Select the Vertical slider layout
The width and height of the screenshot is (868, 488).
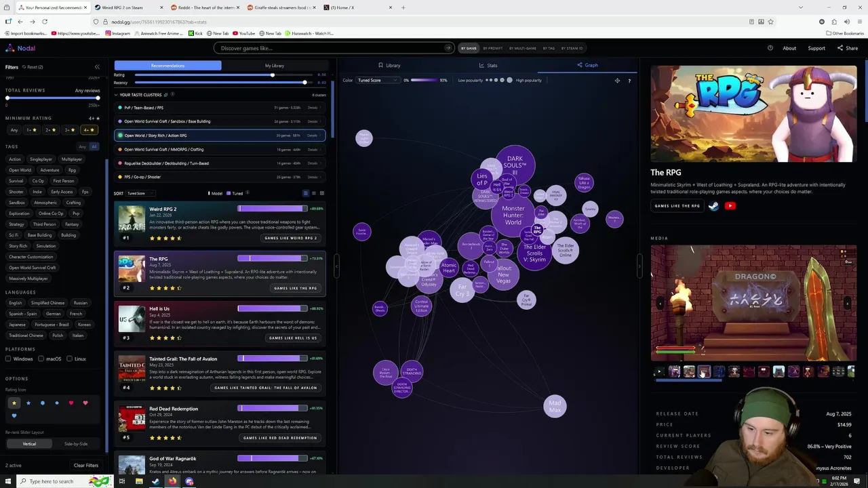(29, 444)
